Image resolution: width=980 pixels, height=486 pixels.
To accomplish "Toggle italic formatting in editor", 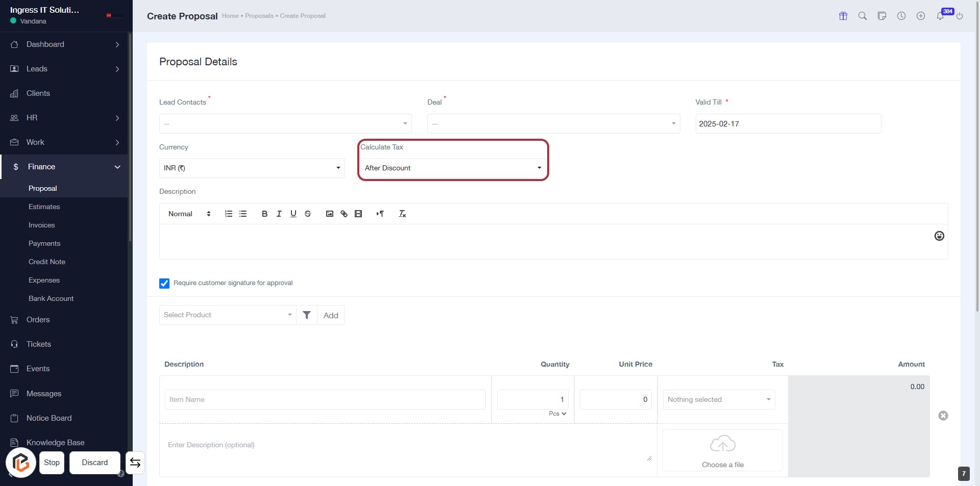I will tap(279, 214).
